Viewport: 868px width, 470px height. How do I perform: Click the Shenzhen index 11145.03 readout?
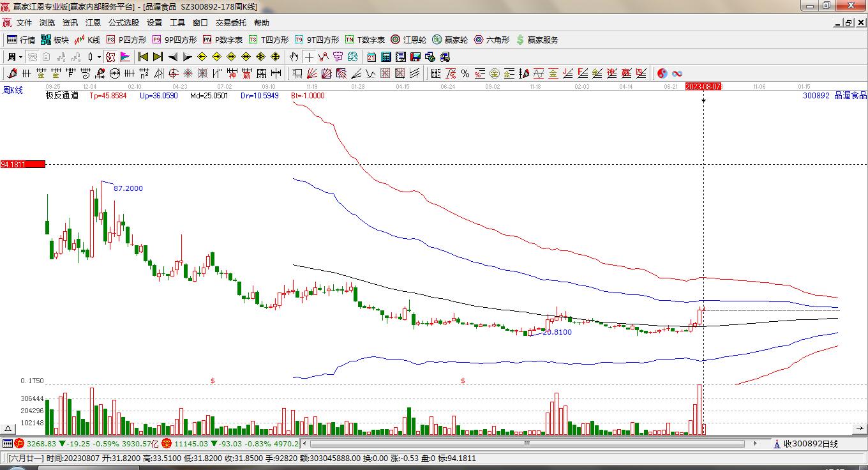191,444
